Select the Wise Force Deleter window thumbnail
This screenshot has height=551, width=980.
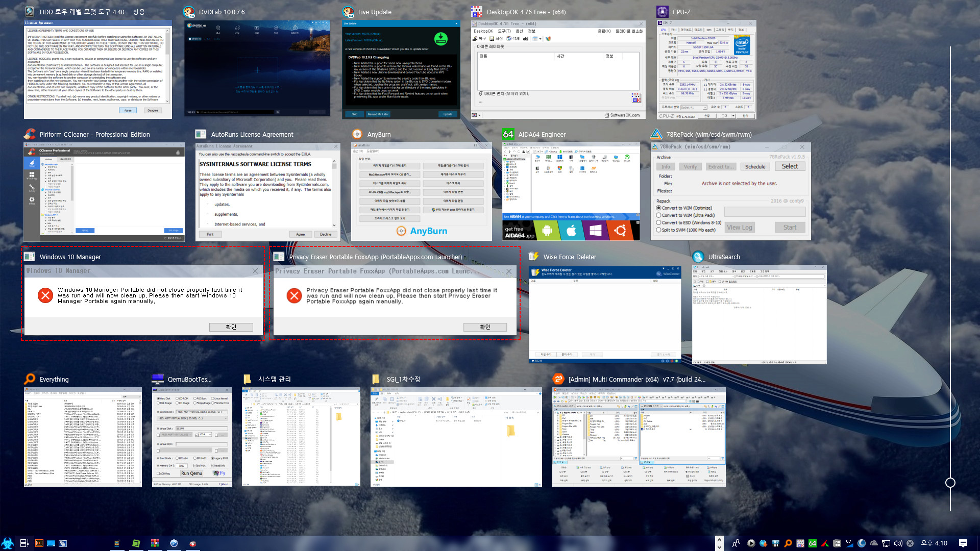(605, 314)
